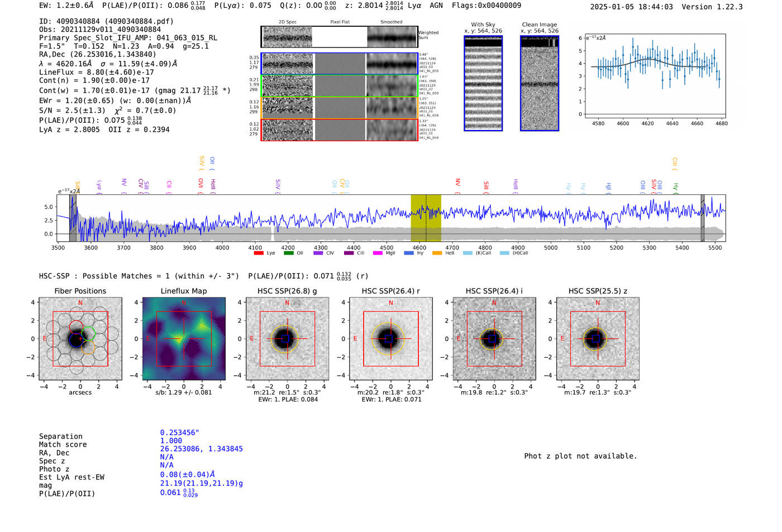782x532 pixels.
Task: Select the blue Hγ legend swatch
Action: click(x=409, y=253)
